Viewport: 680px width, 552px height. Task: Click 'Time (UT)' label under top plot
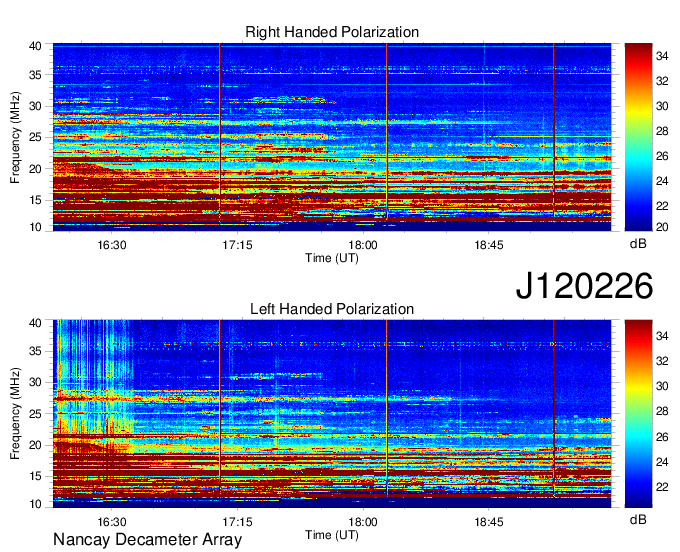pyautogui.click(x=332, y=258)
